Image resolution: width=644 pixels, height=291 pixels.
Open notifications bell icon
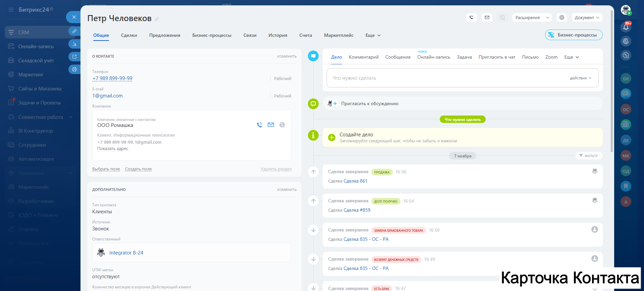626,27
